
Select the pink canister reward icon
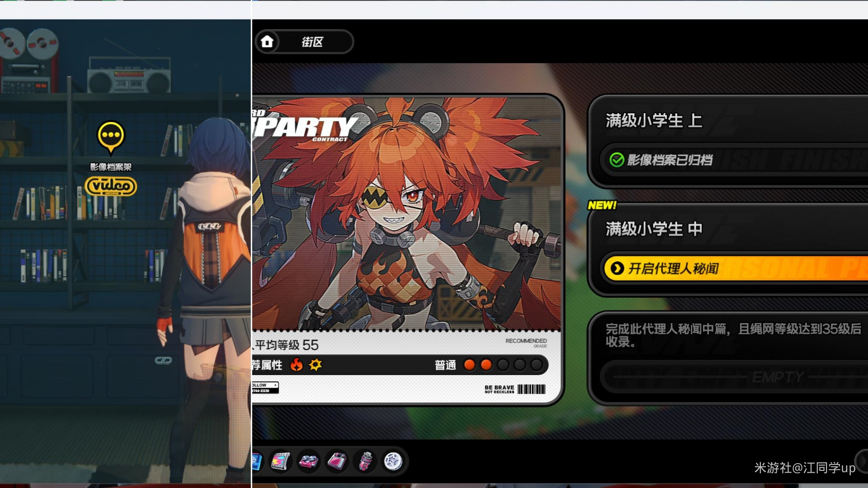366,461
